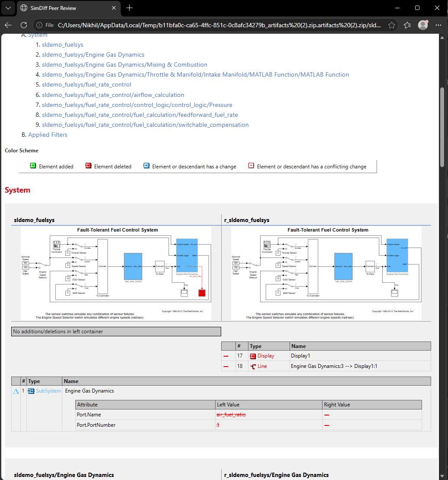This screenshot has width=448, height=480.
Task: Click the deletion dash for row 17
Action: pyautogui.click(x=226, y=356)
